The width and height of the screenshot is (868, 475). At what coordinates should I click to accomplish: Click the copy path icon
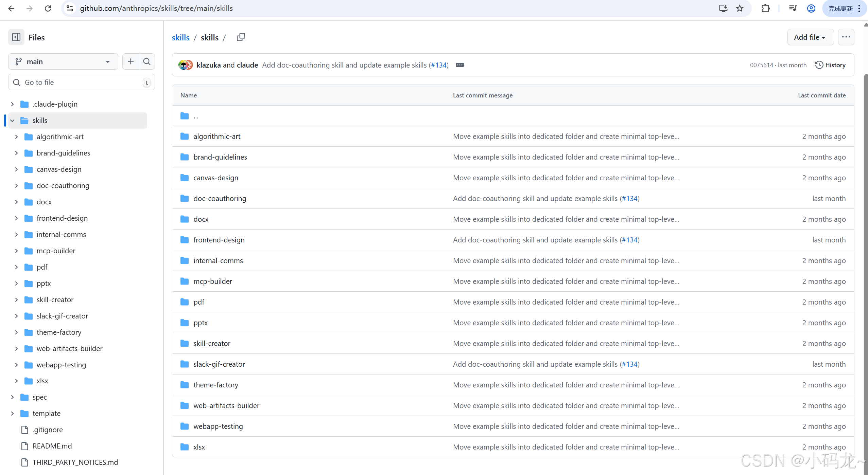click(241, 37)
